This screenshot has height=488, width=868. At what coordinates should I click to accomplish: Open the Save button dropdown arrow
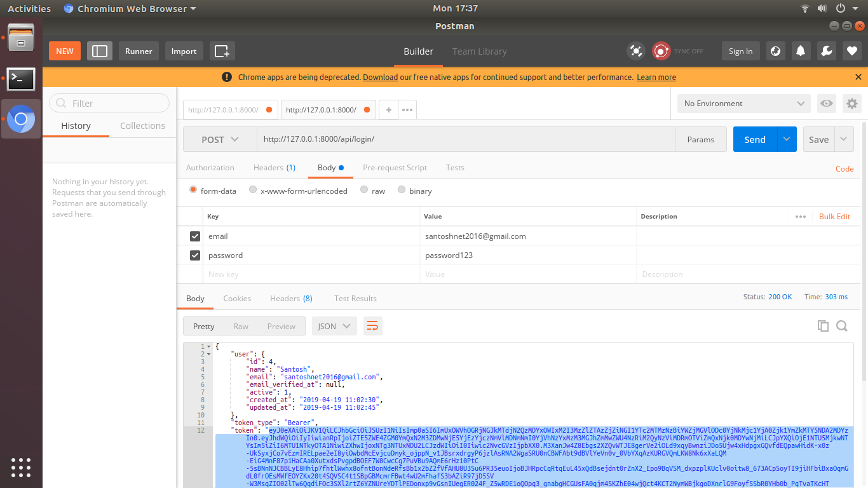(x=844, y=139)
